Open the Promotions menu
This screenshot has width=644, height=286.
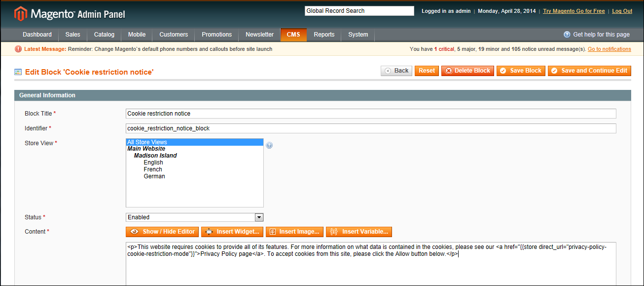(216, 35)
